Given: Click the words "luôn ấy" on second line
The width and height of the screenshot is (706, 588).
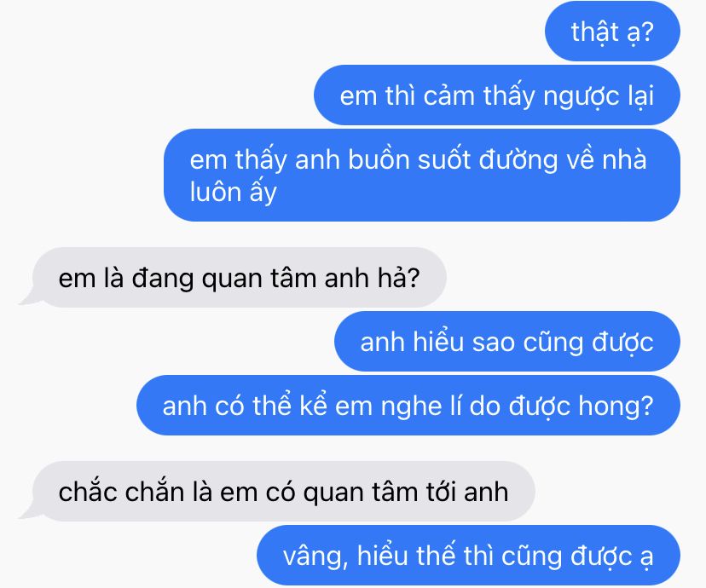Looking at the screenshot, I should tap(234, 193).
